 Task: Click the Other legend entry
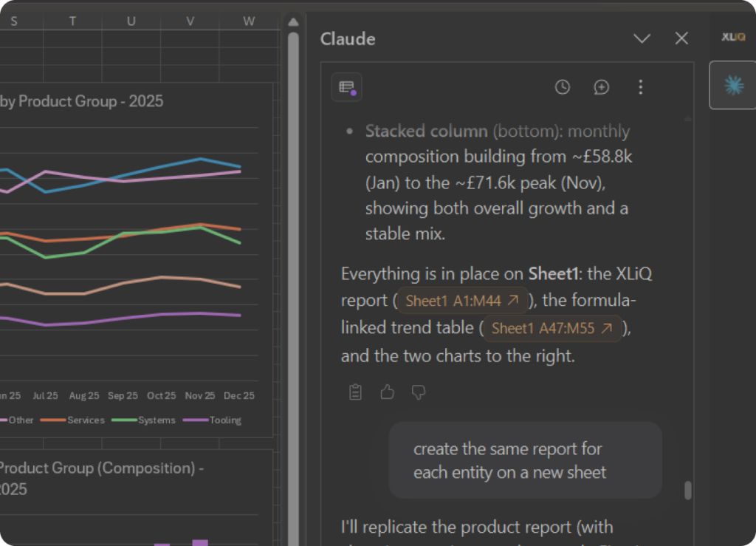(17, 420)
